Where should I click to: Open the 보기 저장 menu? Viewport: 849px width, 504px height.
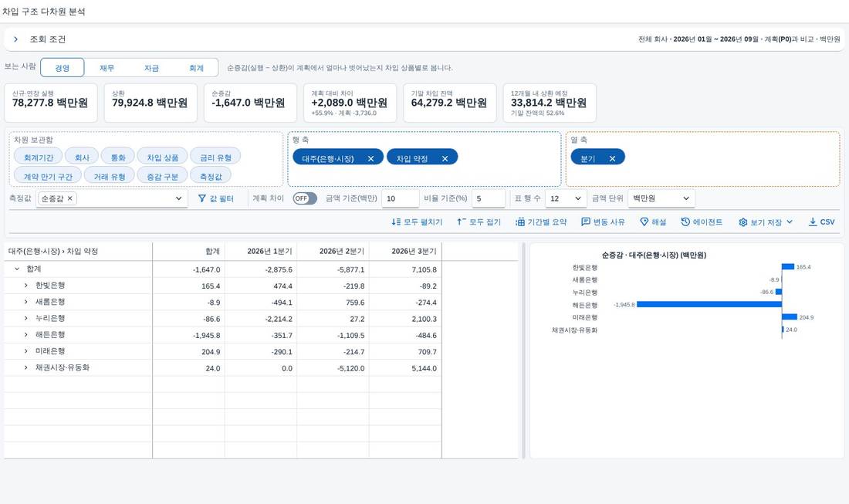[766, 222]
